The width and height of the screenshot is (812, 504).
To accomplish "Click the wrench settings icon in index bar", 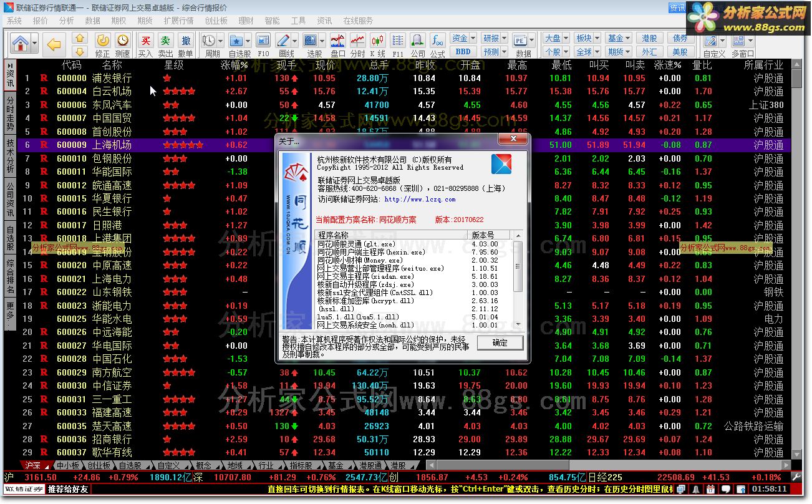I will [796, 477].
